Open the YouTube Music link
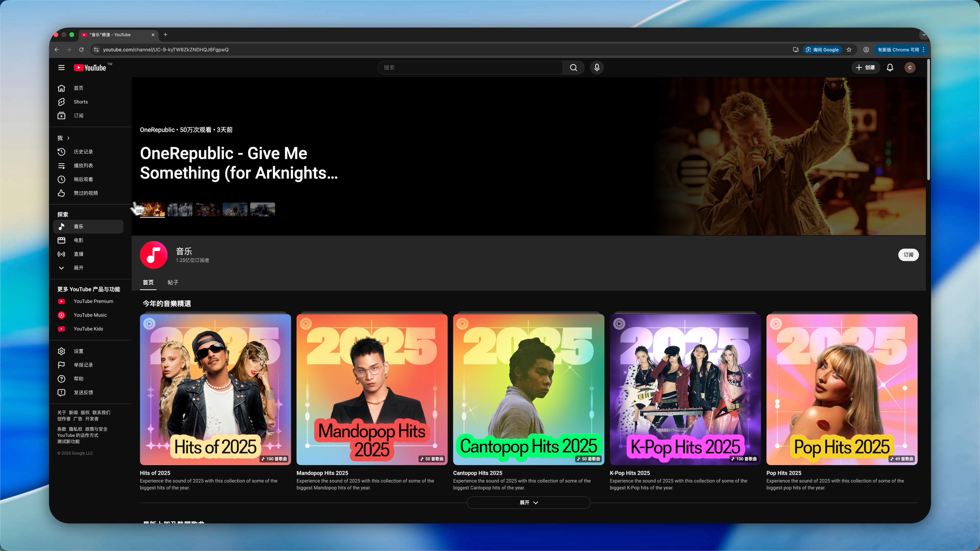Screen dimensions: 980x551 [90, 315]
